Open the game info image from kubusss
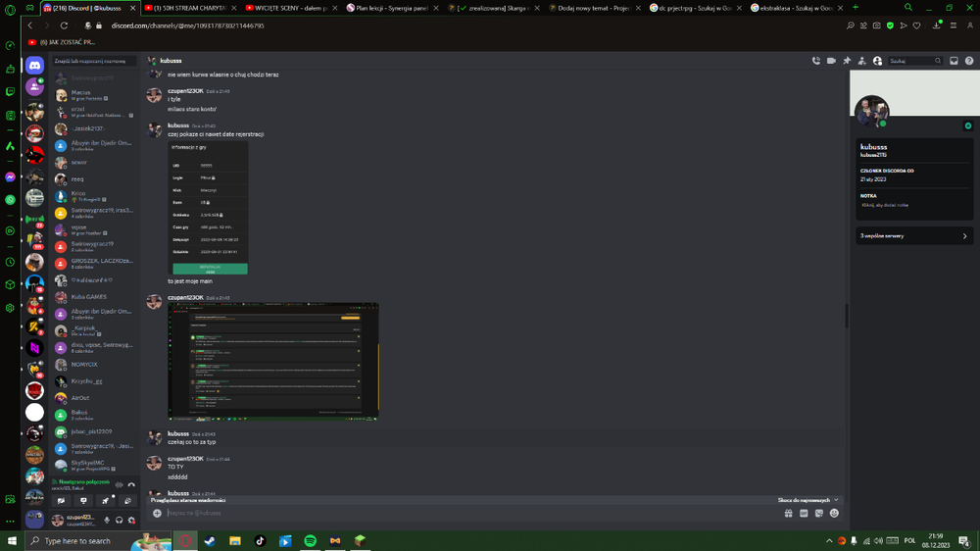Image resolution: width=980 pixels, height=551 pixels. 208,208
